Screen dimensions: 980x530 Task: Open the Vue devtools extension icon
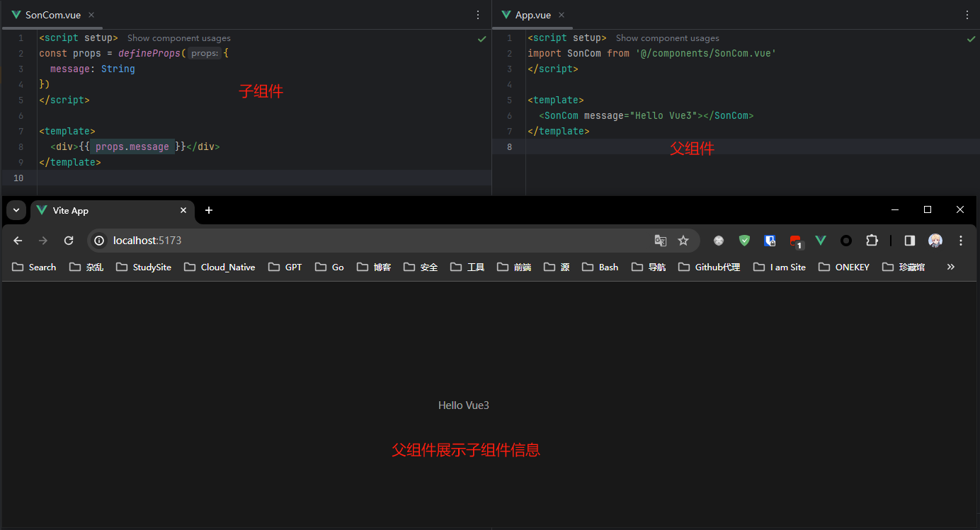click(x=821, y=241)
